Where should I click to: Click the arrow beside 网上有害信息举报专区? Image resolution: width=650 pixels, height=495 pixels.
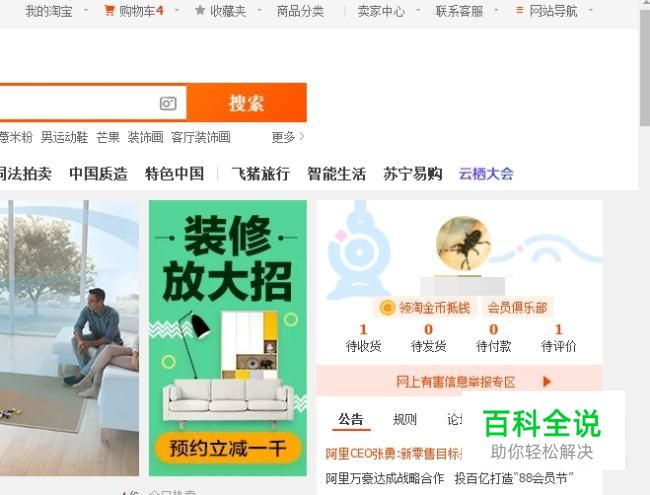click(547, 381)
